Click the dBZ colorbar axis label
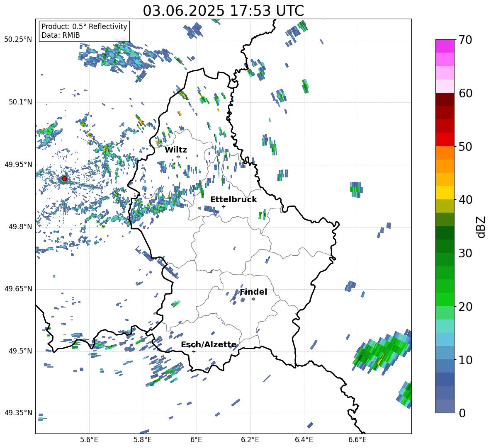Image resolution: width=491 pixels, height=448 pixels. (481, 227)
